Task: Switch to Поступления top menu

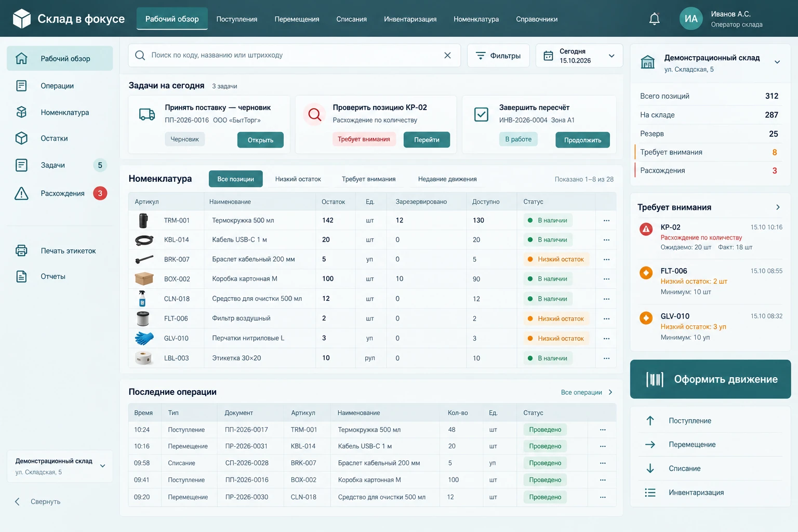Action: tap(237, 19)
